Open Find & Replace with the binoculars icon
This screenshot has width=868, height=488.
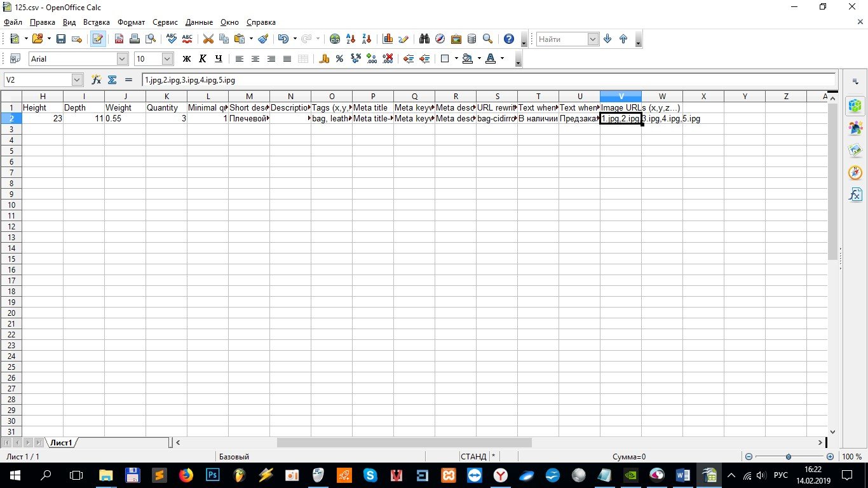(424, 39)
